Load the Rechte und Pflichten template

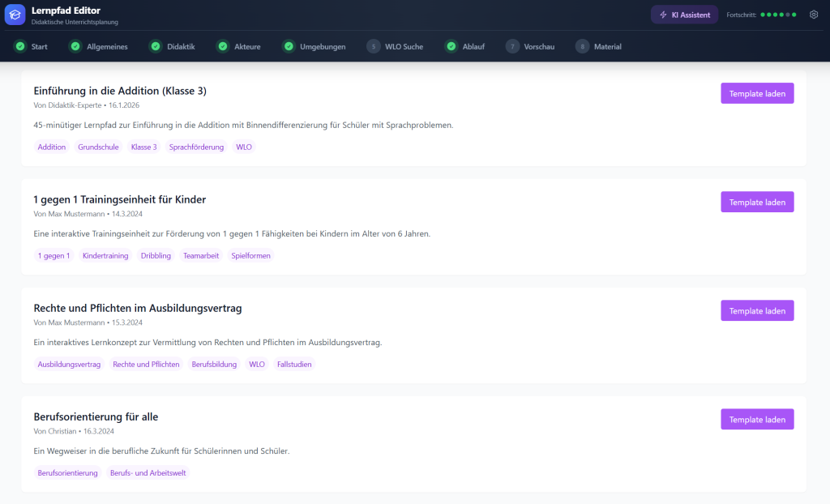758,310
